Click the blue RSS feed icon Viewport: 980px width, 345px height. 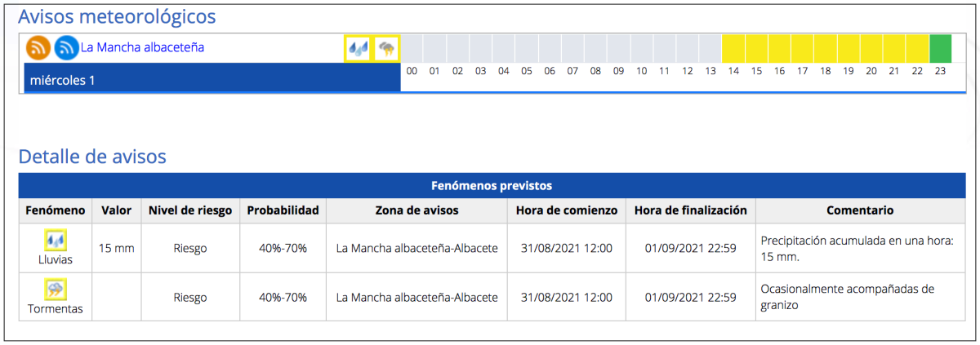tap(66, 48)
